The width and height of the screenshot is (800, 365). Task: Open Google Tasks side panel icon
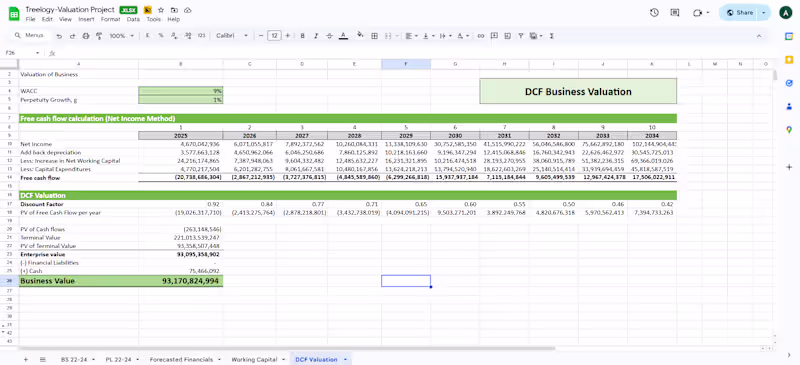tap(789, 83)
